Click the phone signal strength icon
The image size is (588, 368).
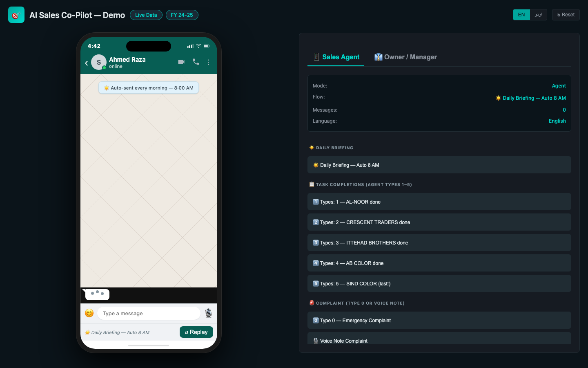[x=190, y=46]
